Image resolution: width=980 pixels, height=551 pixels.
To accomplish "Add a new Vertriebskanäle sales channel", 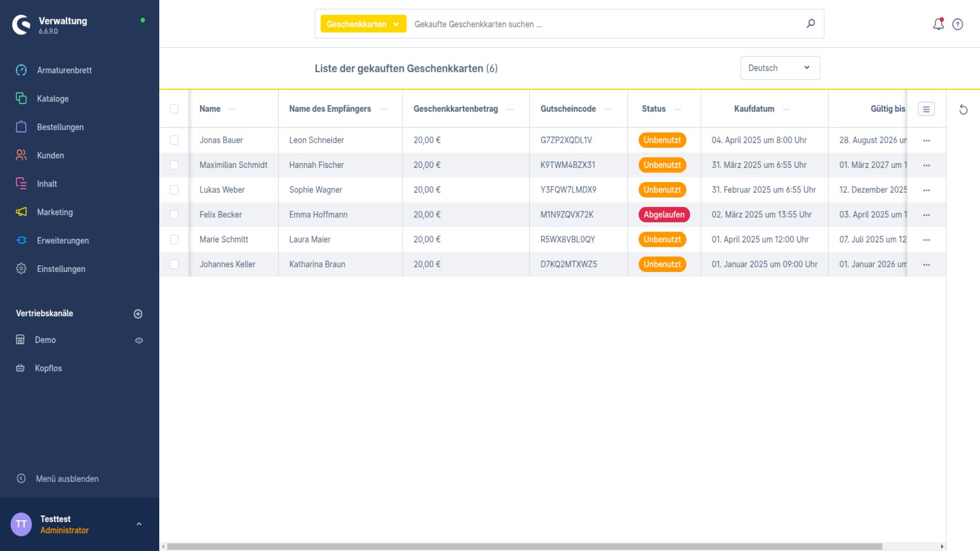I will 138,314.
